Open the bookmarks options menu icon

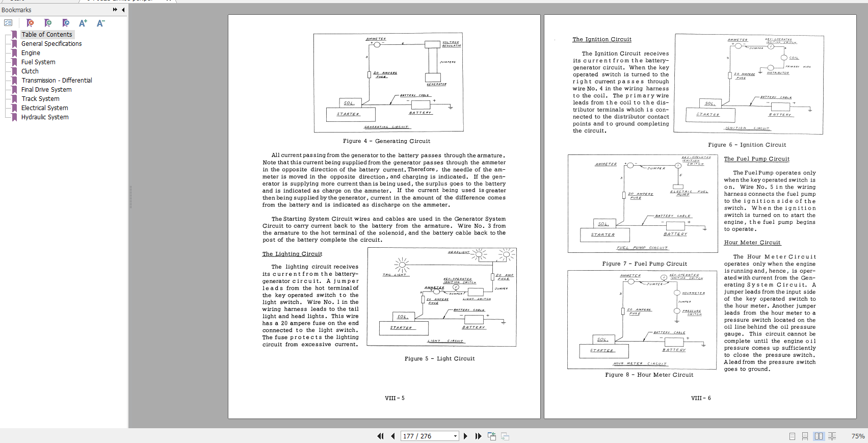coord(8,23)
